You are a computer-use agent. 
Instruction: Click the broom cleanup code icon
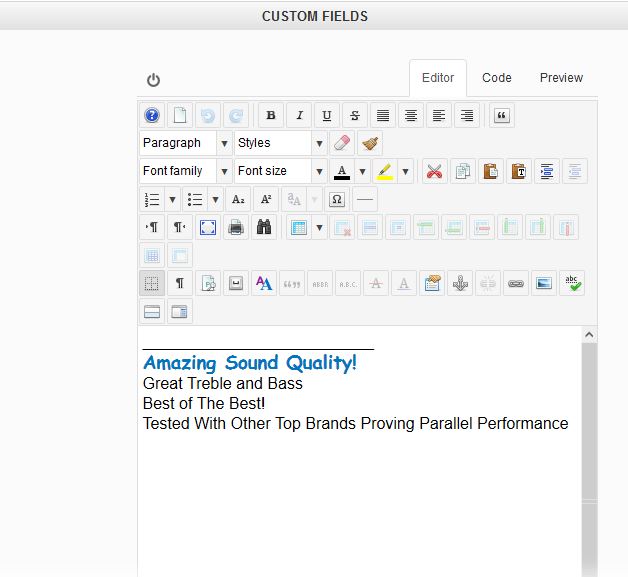click(x=370, y=143)
